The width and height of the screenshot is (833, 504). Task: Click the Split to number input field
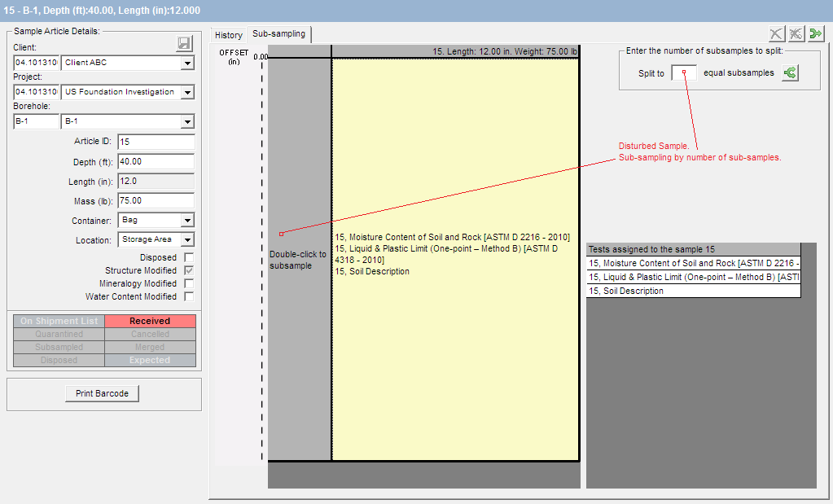tap(684, 73)
